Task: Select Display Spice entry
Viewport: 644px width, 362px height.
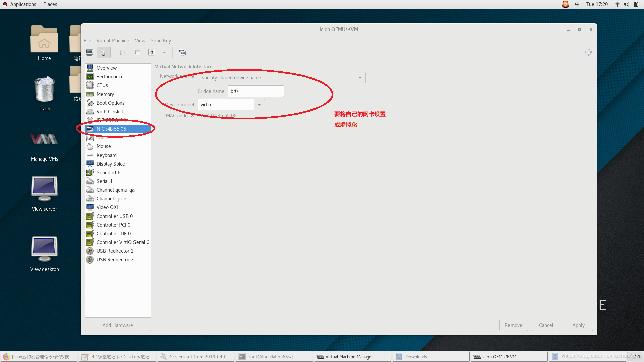Action: [x=118, y=164]
